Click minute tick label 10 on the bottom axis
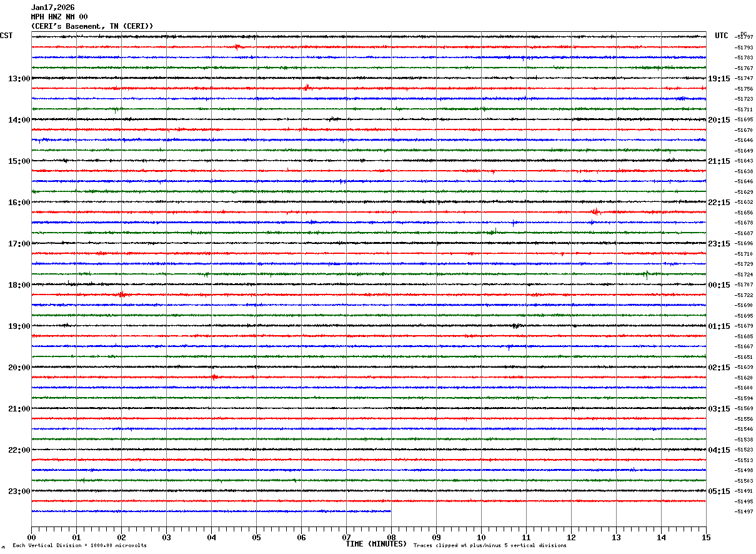Screen dimensions: 756x554 pos(481,538)
